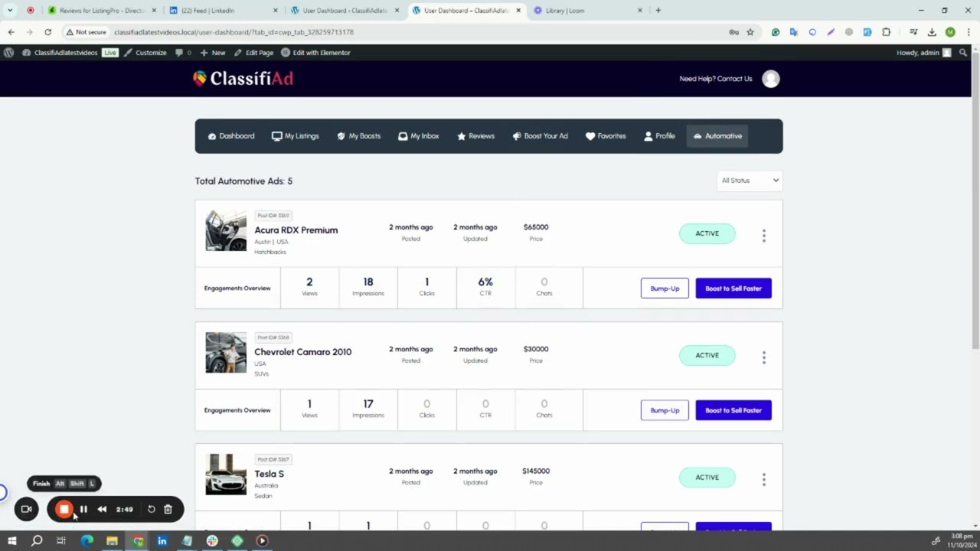The image size is (980, 551).
Task: Open the comments bubble in the admin bar
Action: (183, 53)
